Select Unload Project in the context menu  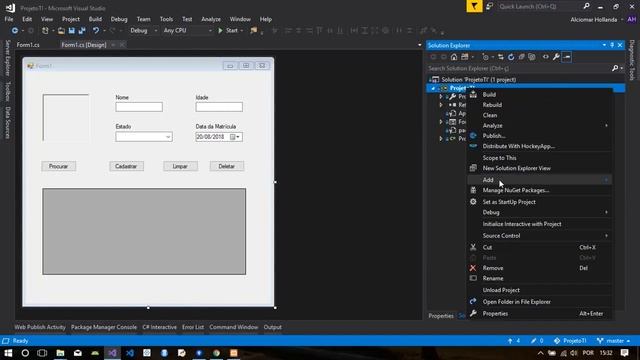(x=539, y=290)
